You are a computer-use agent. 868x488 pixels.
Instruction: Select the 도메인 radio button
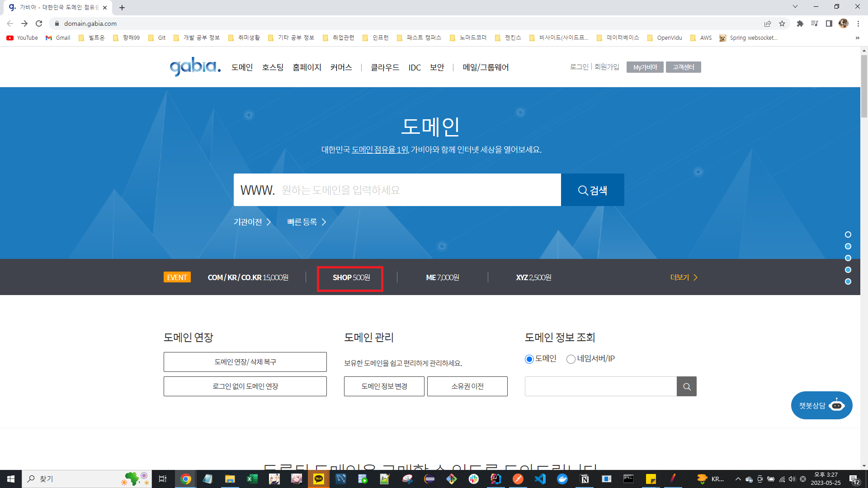529,359
